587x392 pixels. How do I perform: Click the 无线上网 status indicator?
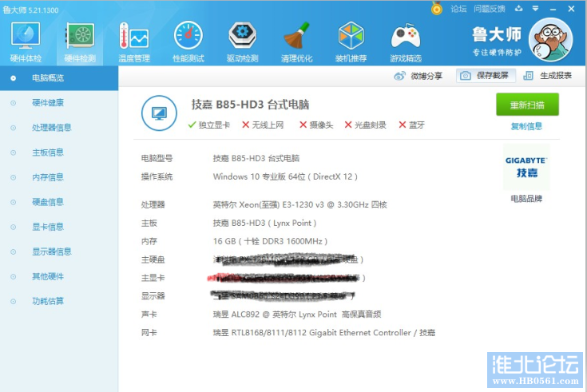pyautogui.click(x=263, y=125)
